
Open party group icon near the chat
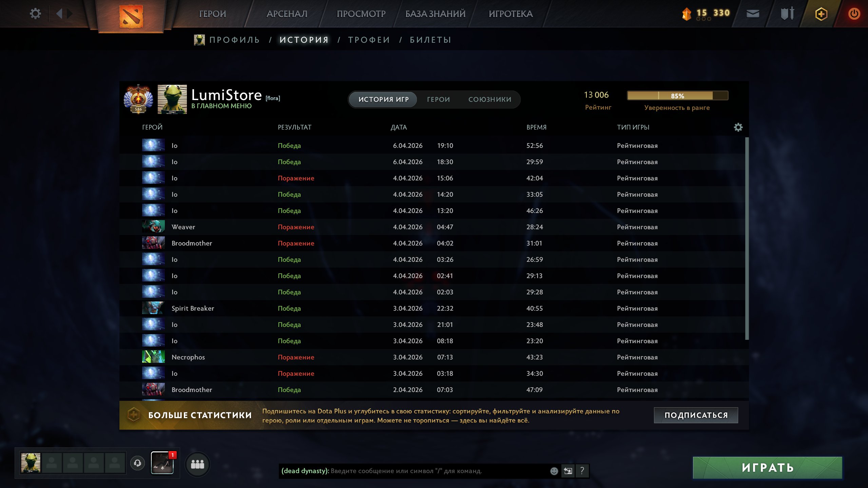click(197, 464)
